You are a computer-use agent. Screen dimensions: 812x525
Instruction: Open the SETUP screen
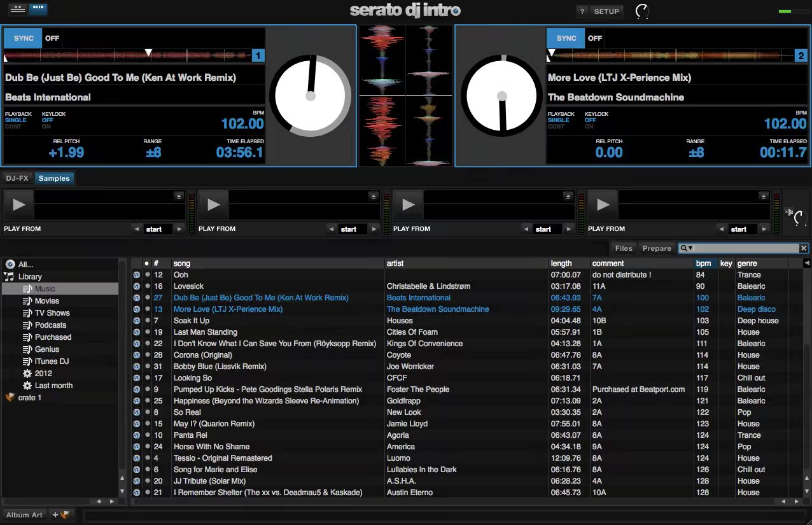(x=606, y=11)
